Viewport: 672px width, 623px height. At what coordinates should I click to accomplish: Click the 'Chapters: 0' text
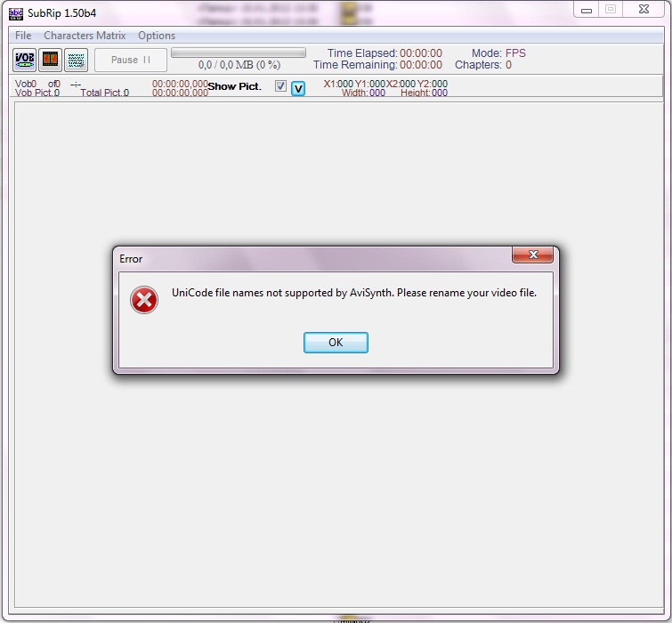coord(483,65)
